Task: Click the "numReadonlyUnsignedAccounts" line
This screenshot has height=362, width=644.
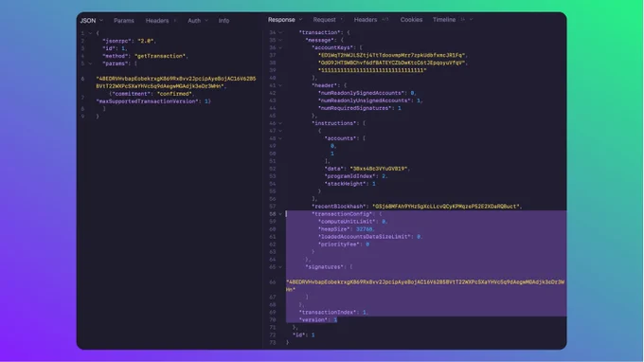Action: (370, 100)
